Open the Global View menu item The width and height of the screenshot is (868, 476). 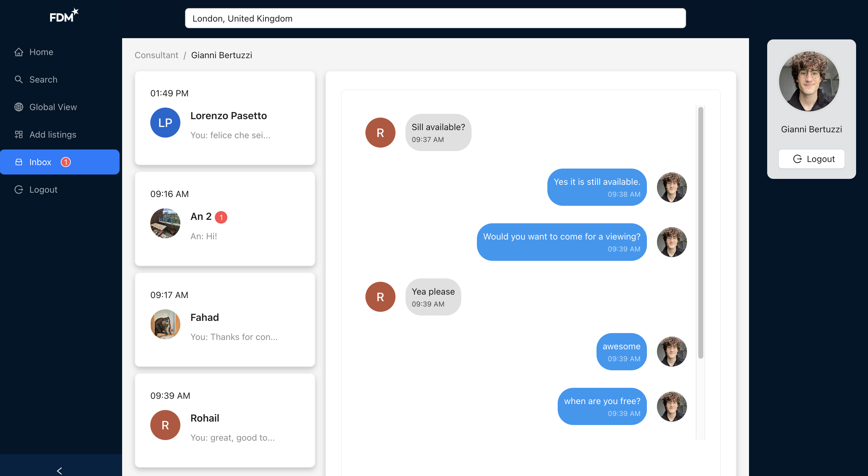tap(53, 107)
